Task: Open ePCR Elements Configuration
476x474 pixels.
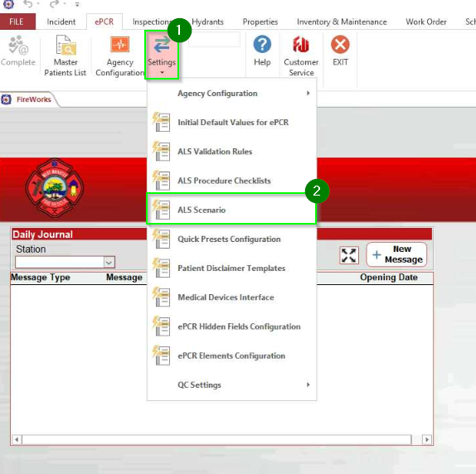Action: click(231, 355)
